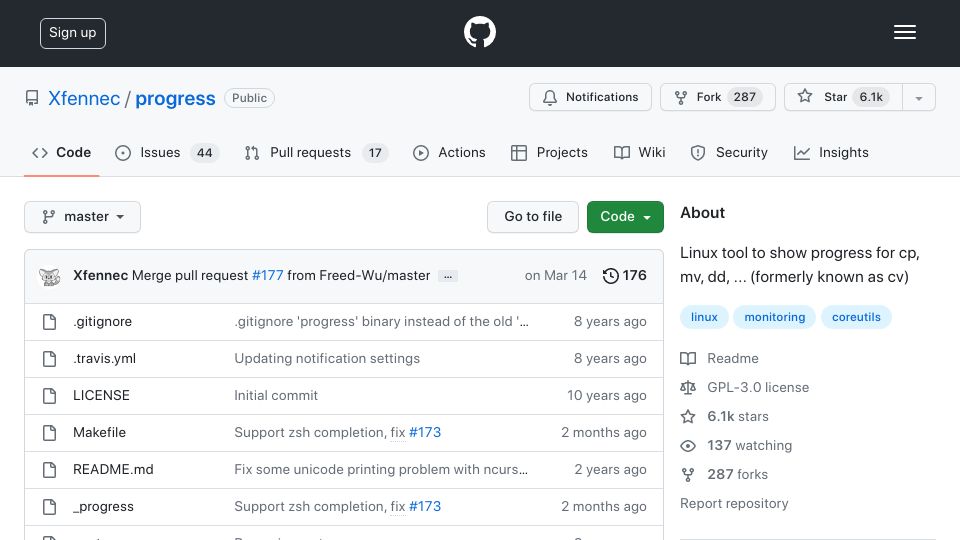This screenshot has width=960, height=540.
Task: Click the 2 years ago timestamp for README.md
Action: pos(610,470)
